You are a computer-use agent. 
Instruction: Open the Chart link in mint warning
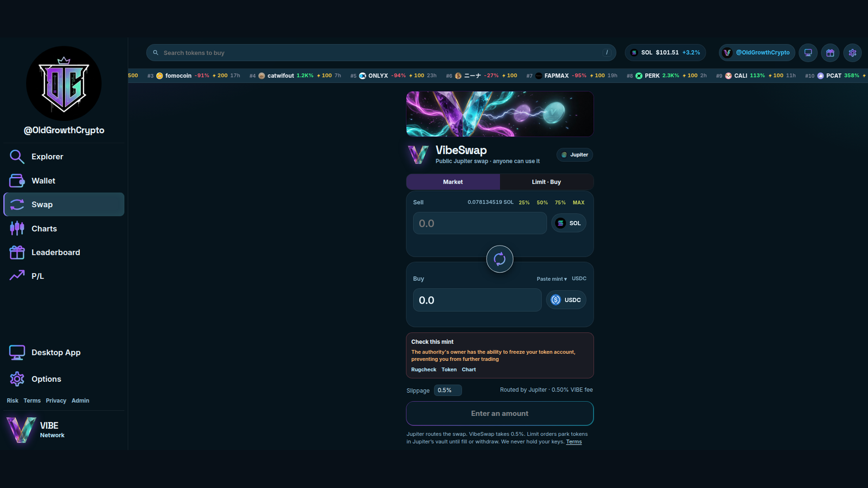pos(469,369)
